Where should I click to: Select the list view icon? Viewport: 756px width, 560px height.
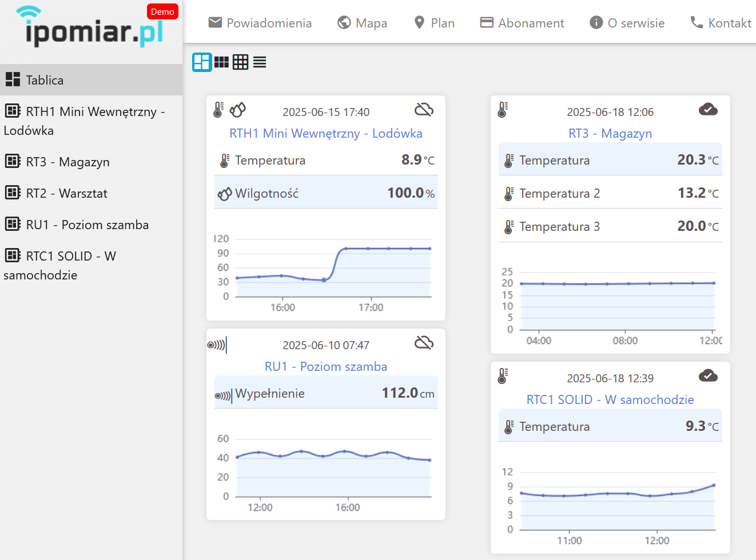click(260, 62)
